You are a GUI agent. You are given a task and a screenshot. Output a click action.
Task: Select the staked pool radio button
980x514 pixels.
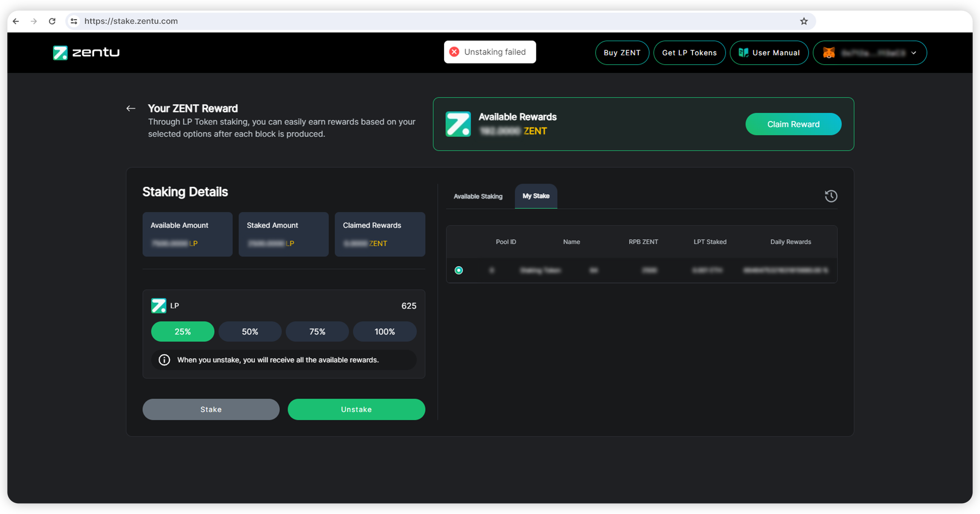459,270
